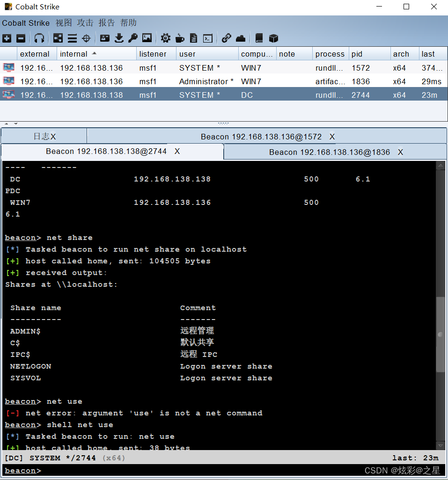Click the MS Office Macro document icon

(193, 38)
